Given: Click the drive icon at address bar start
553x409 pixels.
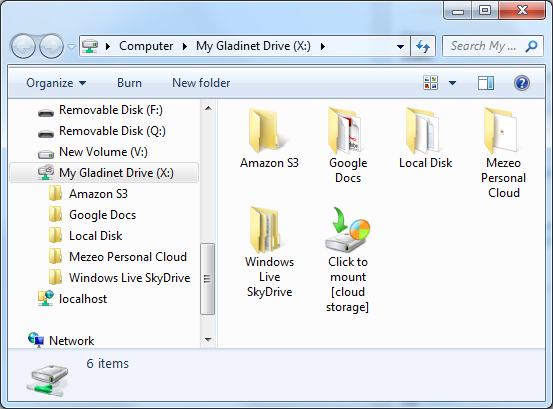Looking at the screenshot, I should click(90, 46).
